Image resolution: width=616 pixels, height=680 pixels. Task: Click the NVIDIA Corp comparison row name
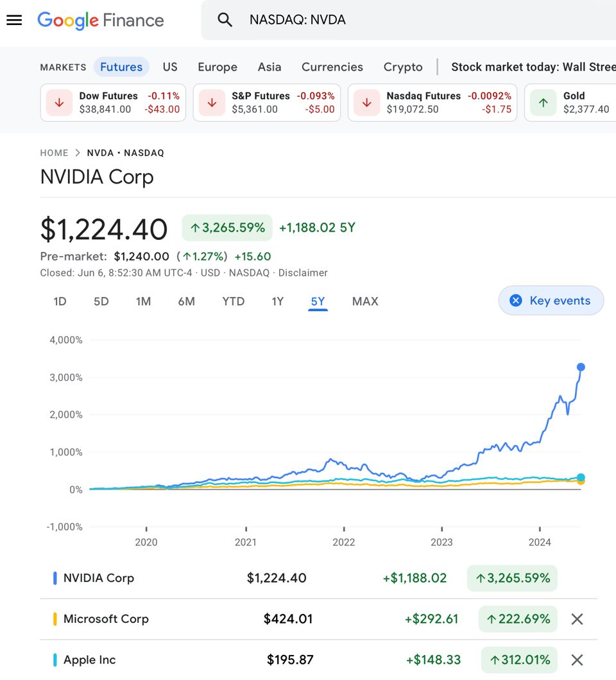point(99,578)
